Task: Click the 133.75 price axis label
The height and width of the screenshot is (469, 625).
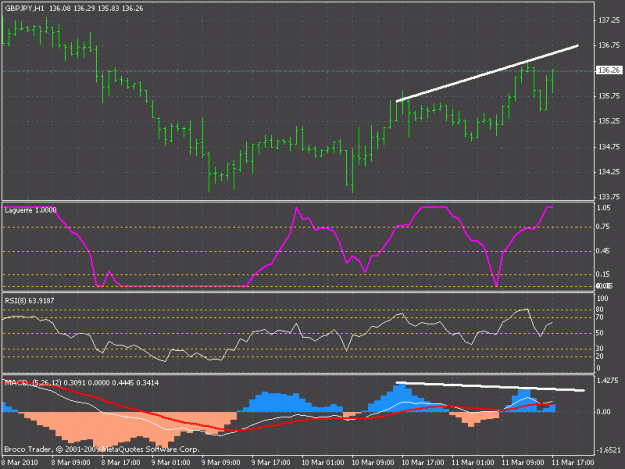Action: [609, 197]
